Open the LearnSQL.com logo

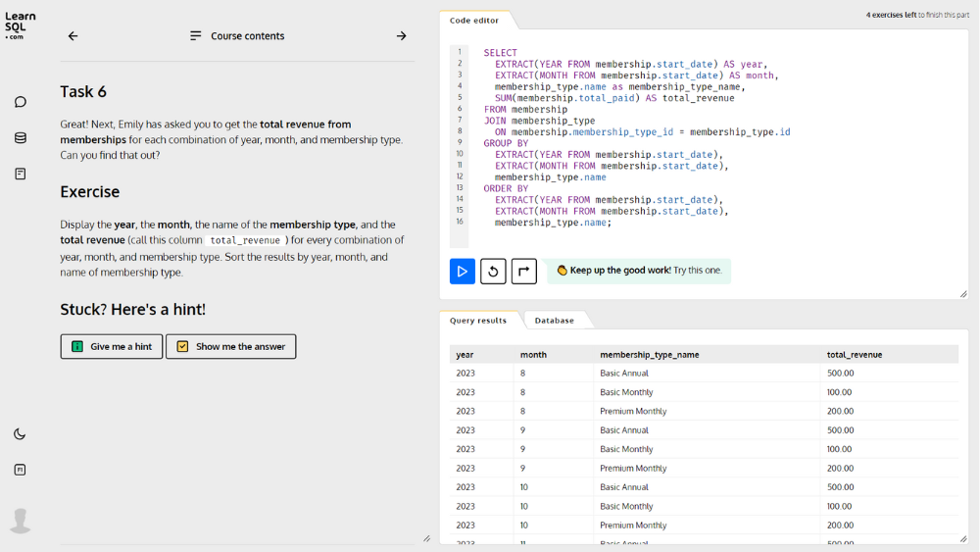pyautogui.click(x=20, y=26)
